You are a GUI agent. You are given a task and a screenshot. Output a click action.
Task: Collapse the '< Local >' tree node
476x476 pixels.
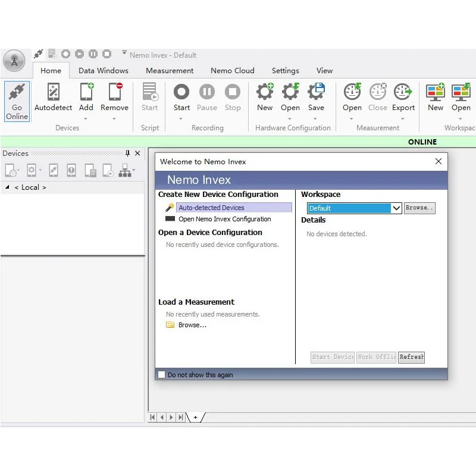click(x=7, y=187)
